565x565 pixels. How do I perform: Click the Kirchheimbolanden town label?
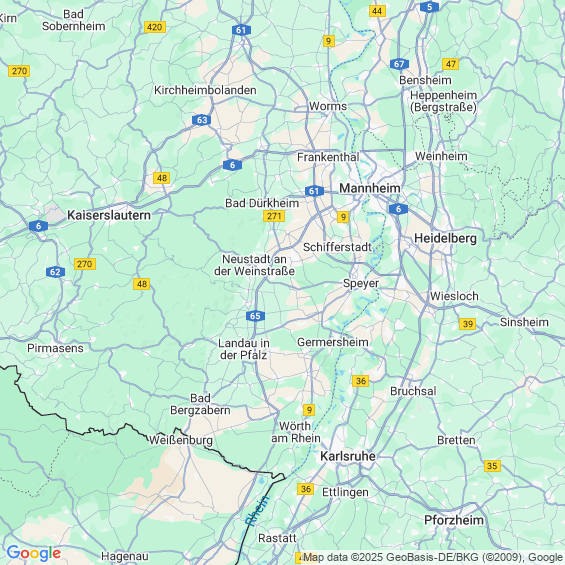pos(205,90)
